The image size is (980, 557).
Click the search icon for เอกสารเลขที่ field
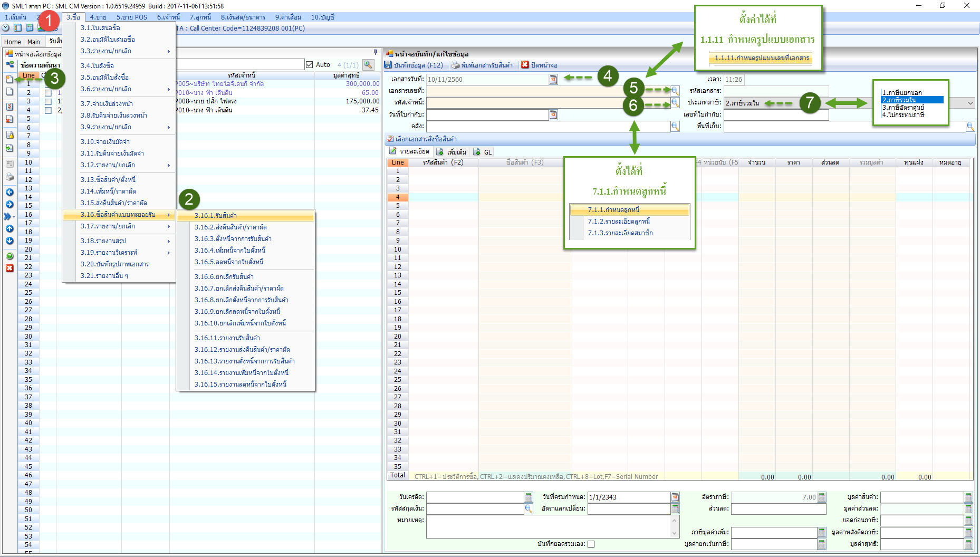pos(675,91)
